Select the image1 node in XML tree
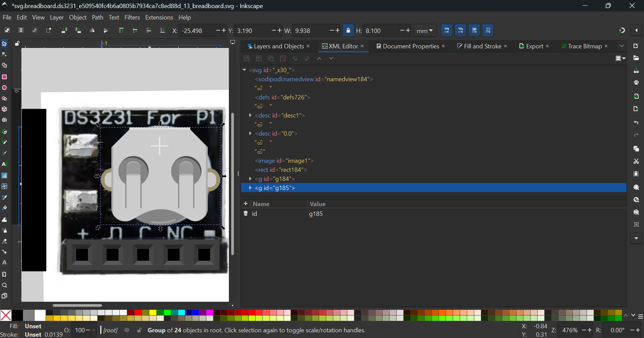 tap(284, 161)
